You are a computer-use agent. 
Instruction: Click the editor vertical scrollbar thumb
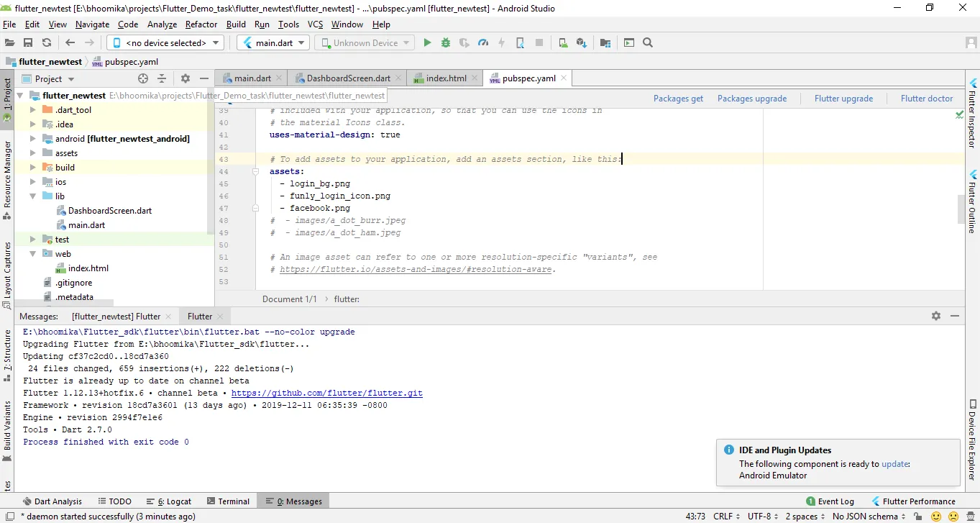[x=961, y=209]
